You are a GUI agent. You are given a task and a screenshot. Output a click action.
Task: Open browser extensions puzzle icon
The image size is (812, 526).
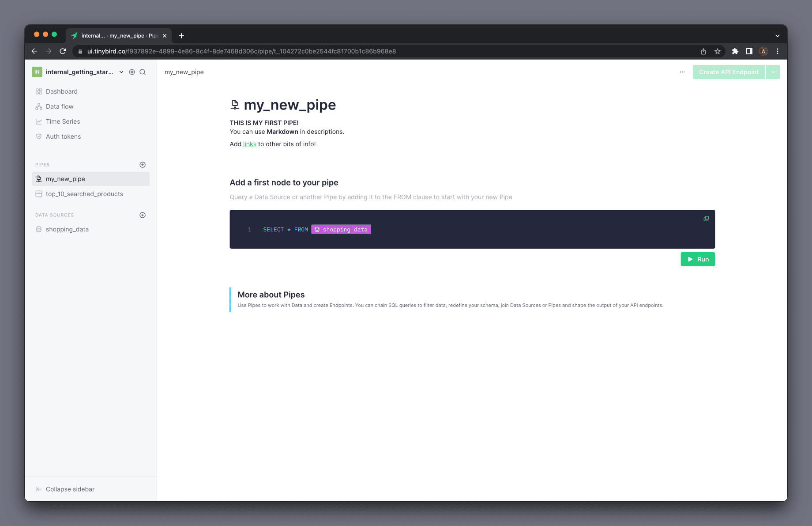(x=735, y=51)
